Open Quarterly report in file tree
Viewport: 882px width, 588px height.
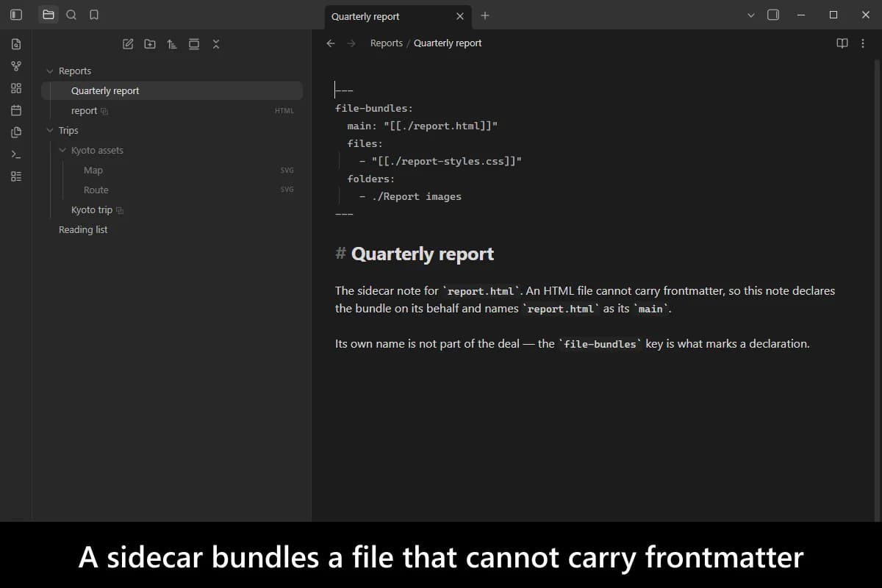pyautogui.click(x=172, y=91)
